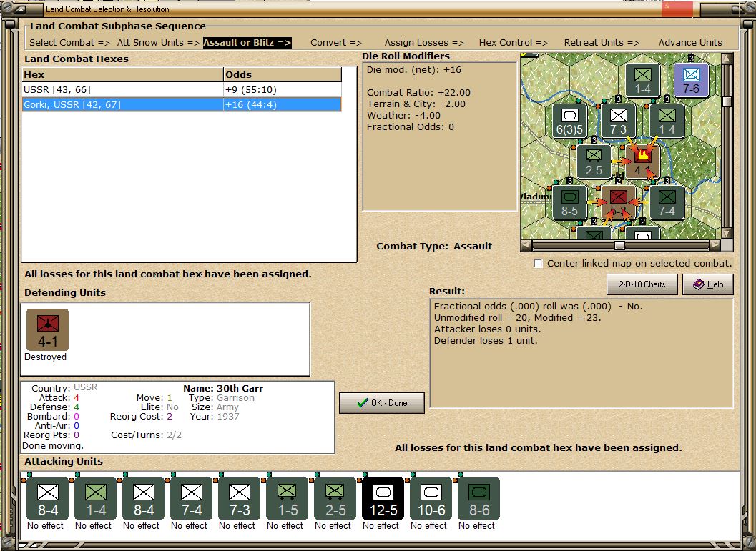Click Assault or Blitz highlighted step
Screen dimensions: 756x551
pos(247,42)
